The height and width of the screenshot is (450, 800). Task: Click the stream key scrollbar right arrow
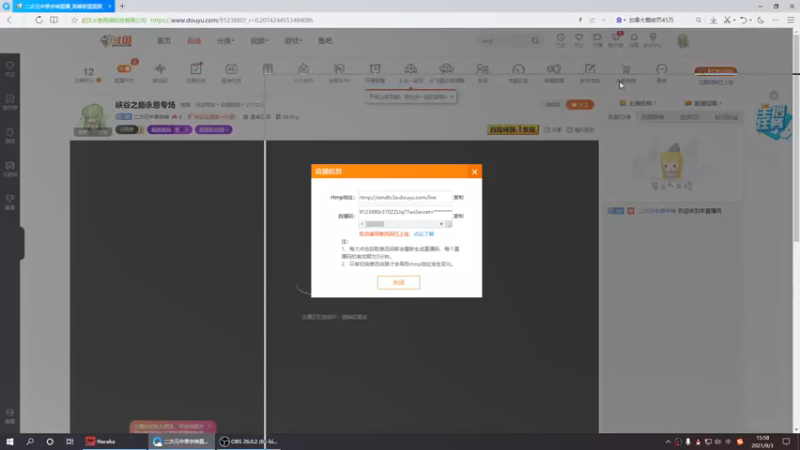click(x=441, y=224)
